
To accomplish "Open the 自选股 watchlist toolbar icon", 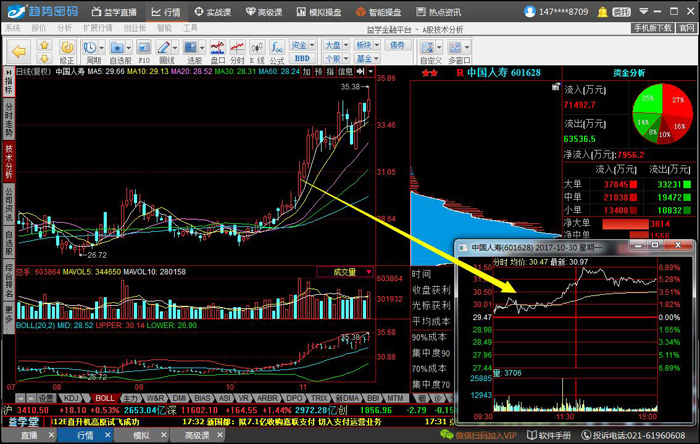I will (120, 51).
